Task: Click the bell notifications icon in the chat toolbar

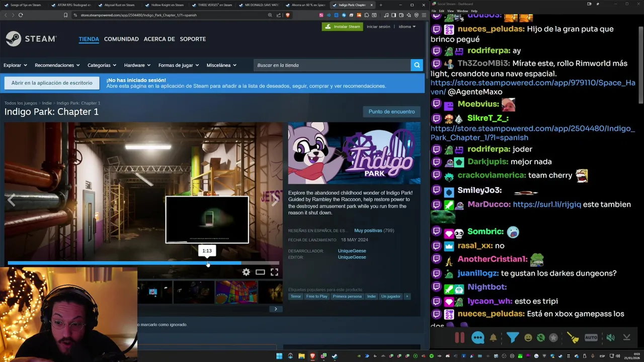Action: click(x=494, y=338)
